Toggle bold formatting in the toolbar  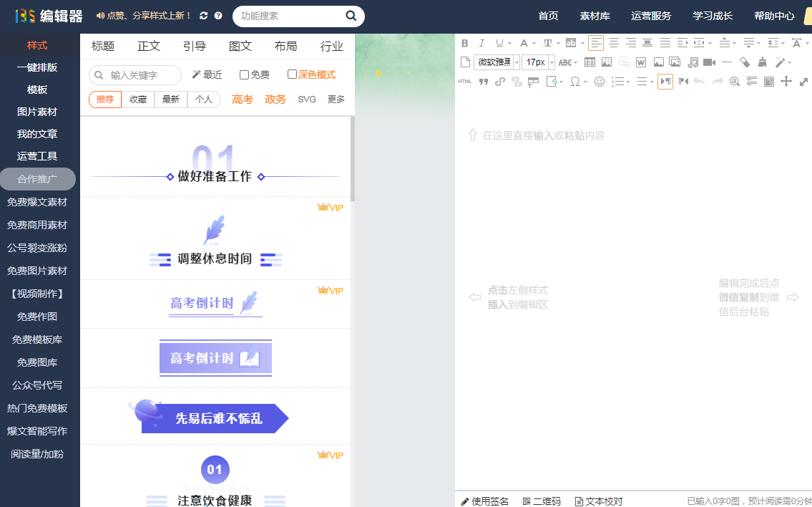click(465, 43)
